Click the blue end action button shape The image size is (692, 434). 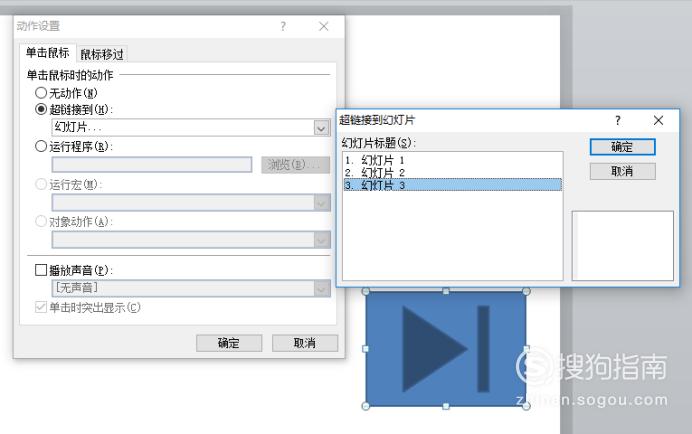point(446,348)
